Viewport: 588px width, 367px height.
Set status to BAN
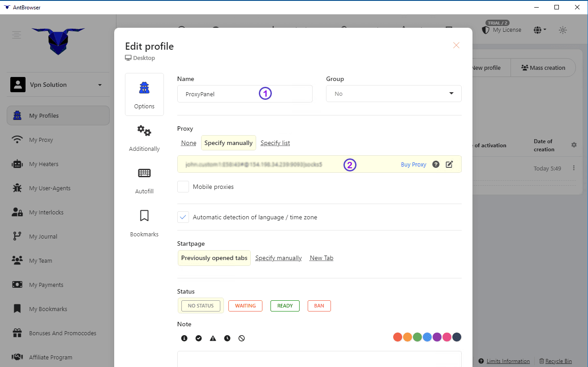click(319, 306)
